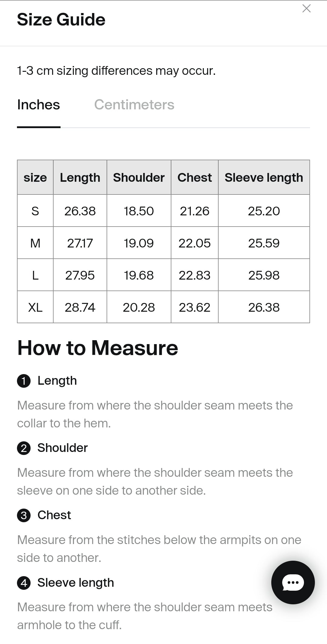This screenshot has width=327, height=644.
Task: Click the Chest column header
Action: tap(194, 178)
